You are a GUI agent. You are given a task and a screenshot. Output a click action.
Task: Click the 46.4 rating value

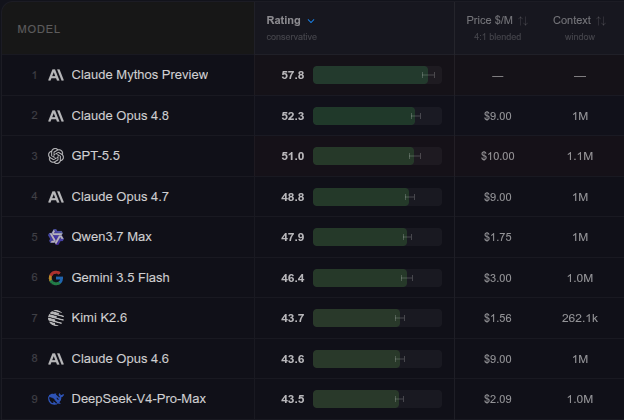click(292, 278)
